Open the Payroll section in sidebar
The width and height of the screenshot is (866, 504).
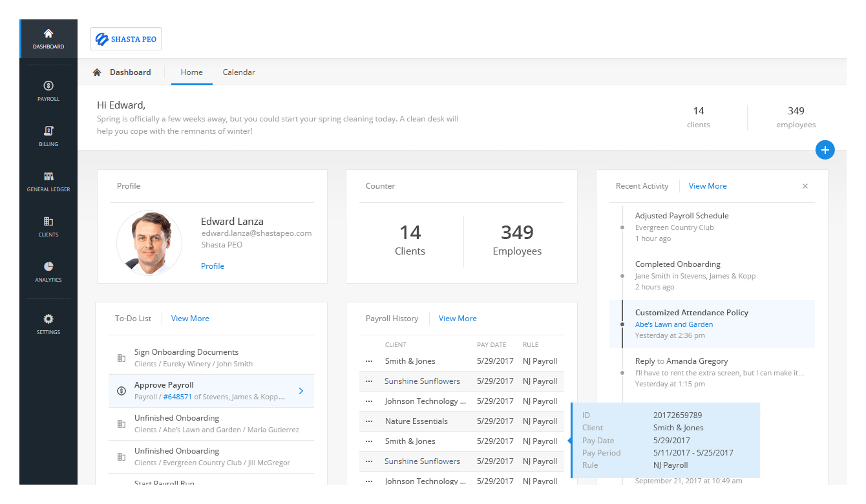48,91
